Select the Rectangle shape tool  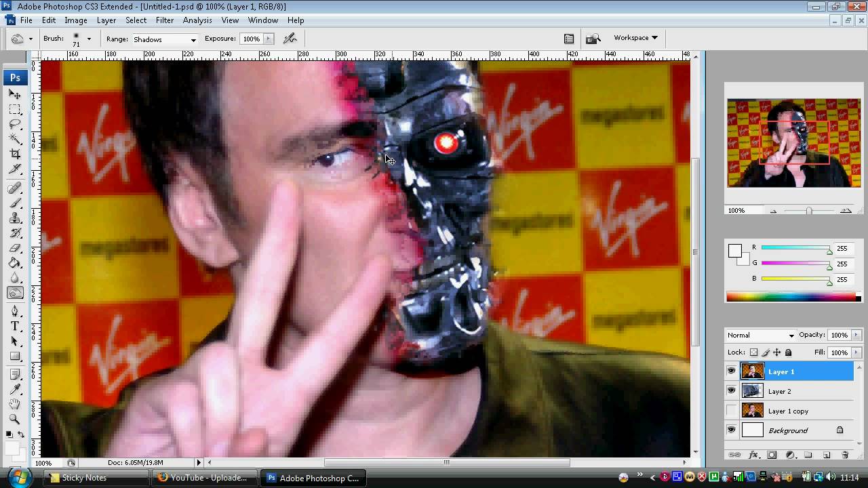click(x=15, y=356)
